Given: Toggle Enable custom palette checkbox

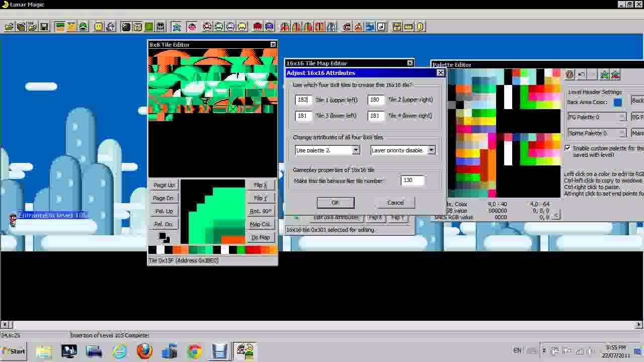Looking at the screenshot, I should point(568,148).
